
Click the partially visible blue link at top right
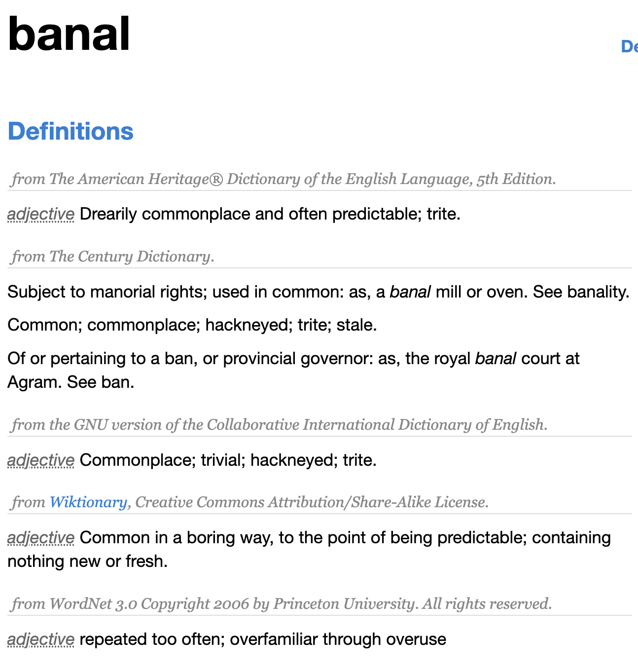(x=629, y=46)
